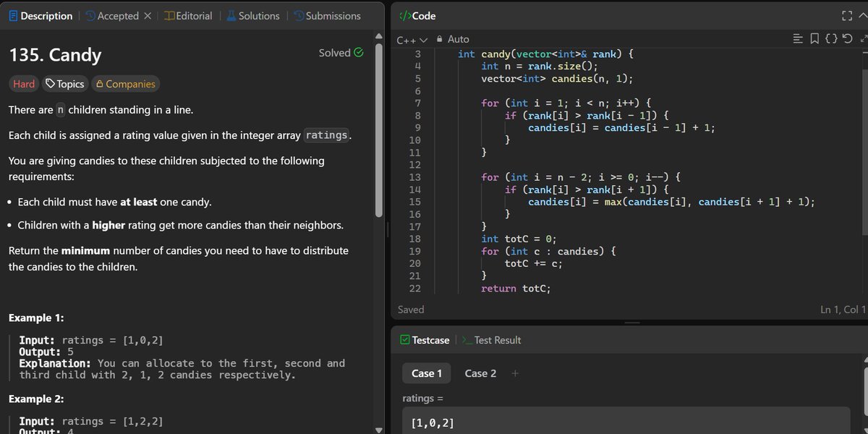Click the Code panel header icon
The width and height of the screenshot is (868, 434).
404,16
